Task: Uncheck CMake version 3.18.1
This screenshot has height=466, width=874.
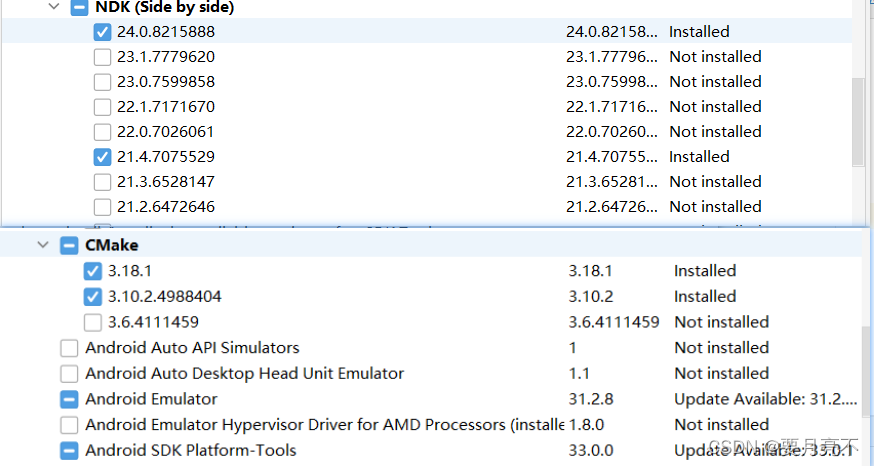Action: click(93, 271)
